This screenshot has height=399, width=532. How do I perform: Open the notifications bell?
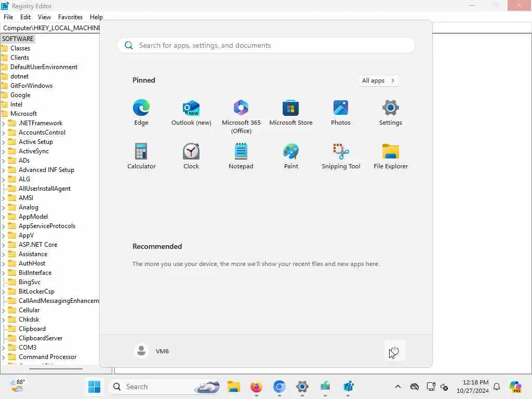[x=497, y=387]
